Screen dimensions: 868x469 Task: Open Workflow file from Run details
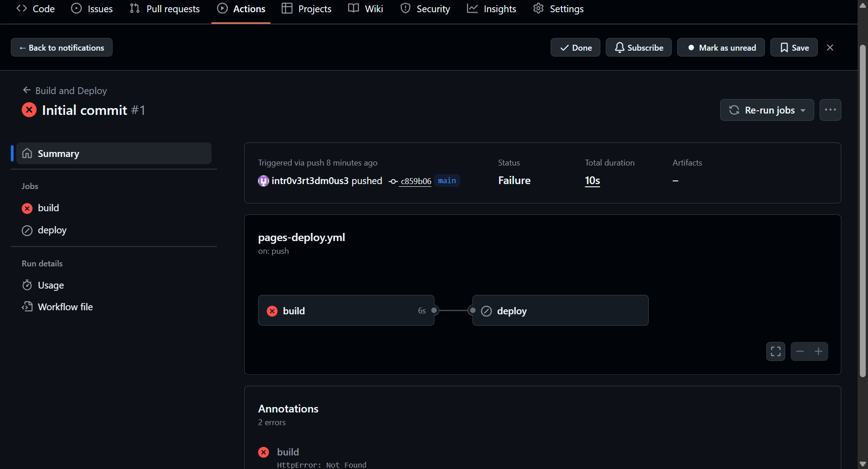(x=65, y=307)
